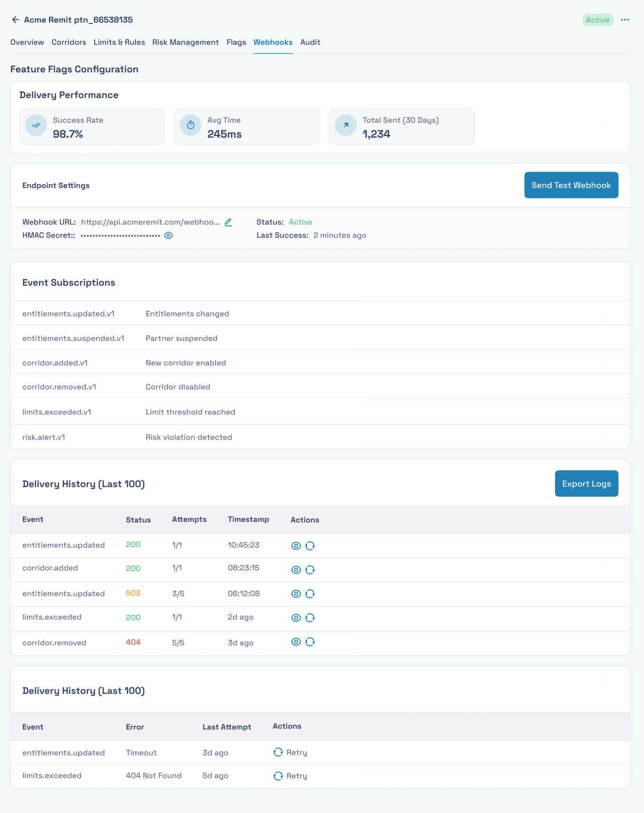The height and width of the screenshot is (813, 644).
Task: Select the corridor.removed.v1 subscription row
Action: [x=320, y=387]
